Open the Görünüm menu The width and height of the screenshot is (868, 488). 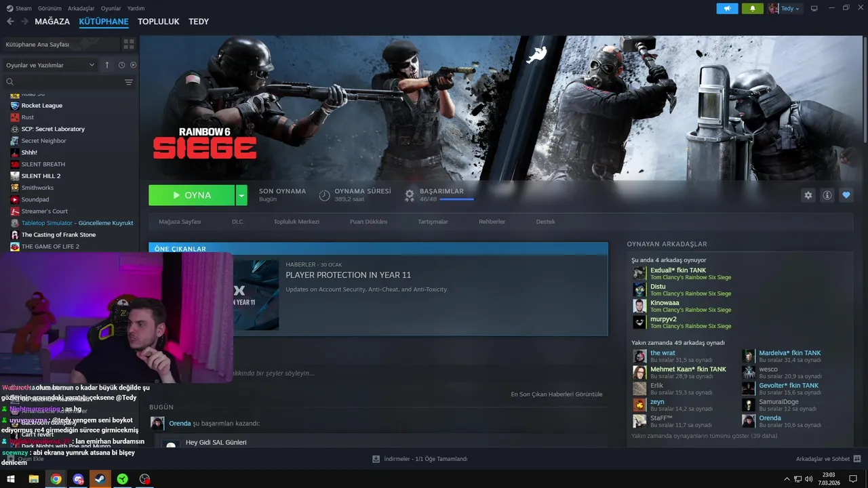point(50,8)
